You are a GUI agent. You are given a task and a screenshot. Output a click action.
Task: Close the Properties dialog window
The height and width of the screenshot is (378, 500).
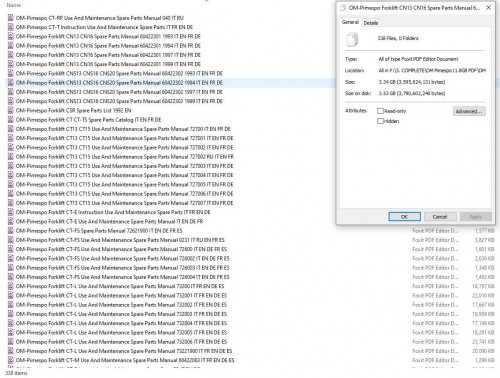click(488, 8)
